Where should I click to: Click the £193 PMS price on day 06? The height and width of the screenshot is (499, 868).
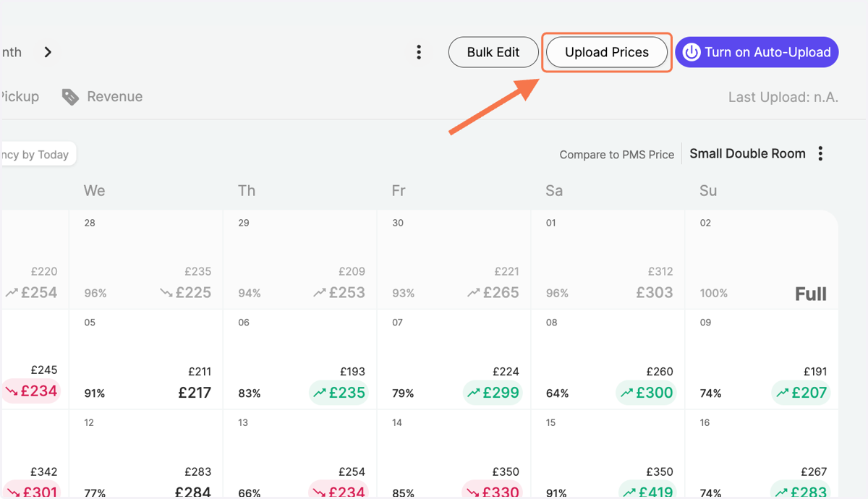coord(353,372)
